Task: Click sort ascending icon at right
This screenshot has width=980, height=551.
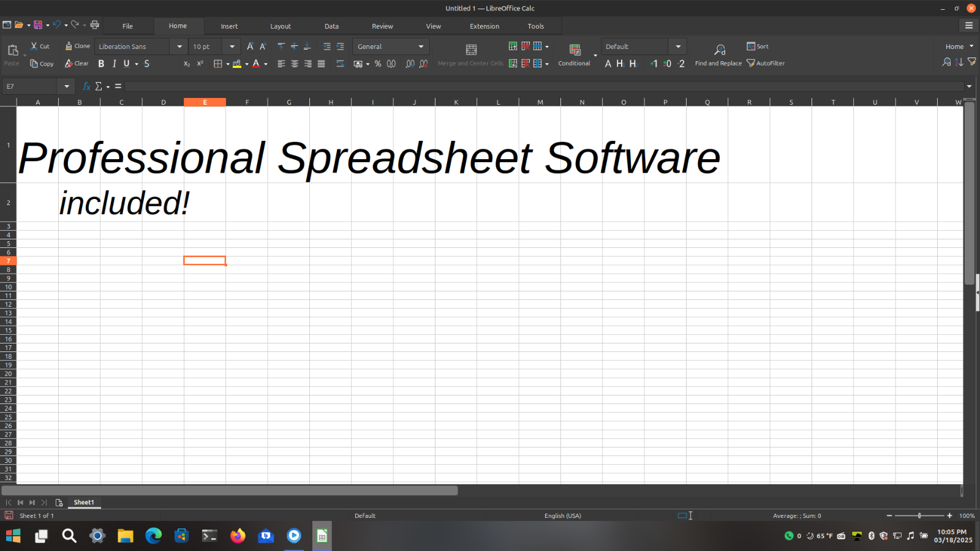Action: coord(959,62)
